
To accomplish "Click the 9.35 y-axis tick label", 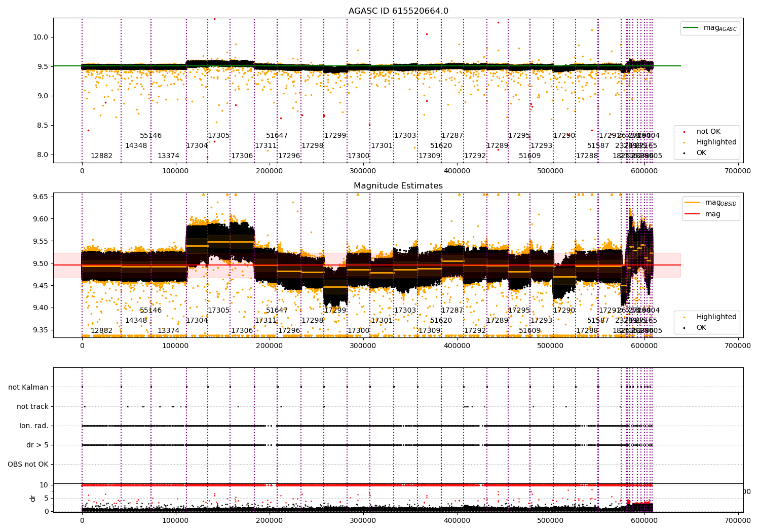I will click(41, 330).
